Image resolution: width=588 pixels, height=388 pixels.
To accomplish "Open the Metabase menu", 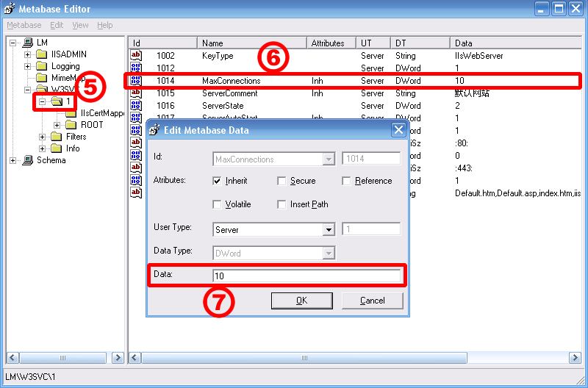I will tap(24, 25).
